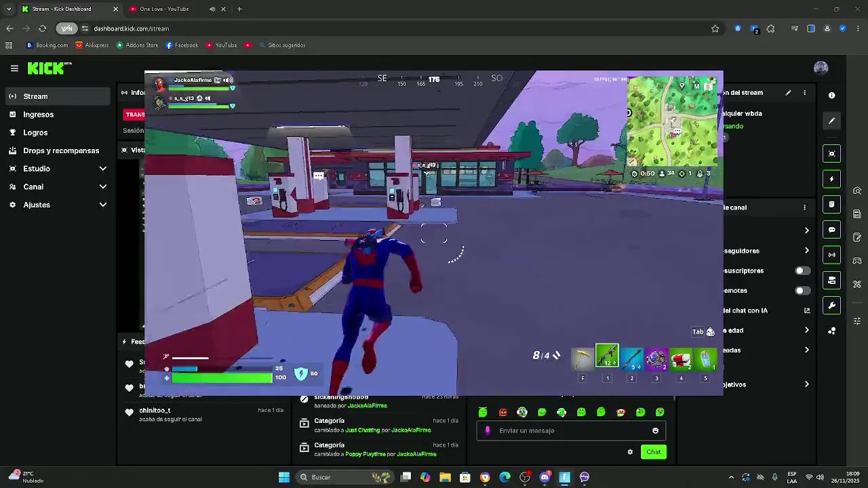Open File Explorer from the taskbar
Viewport: 868px width, 488px height.
coord(445,477)
